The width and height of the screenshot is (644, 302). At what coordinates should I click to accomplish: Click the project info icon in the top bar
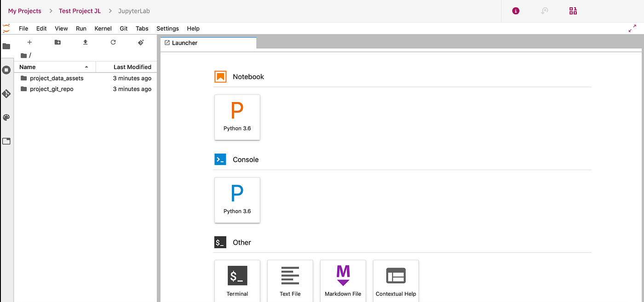[515, 11]
